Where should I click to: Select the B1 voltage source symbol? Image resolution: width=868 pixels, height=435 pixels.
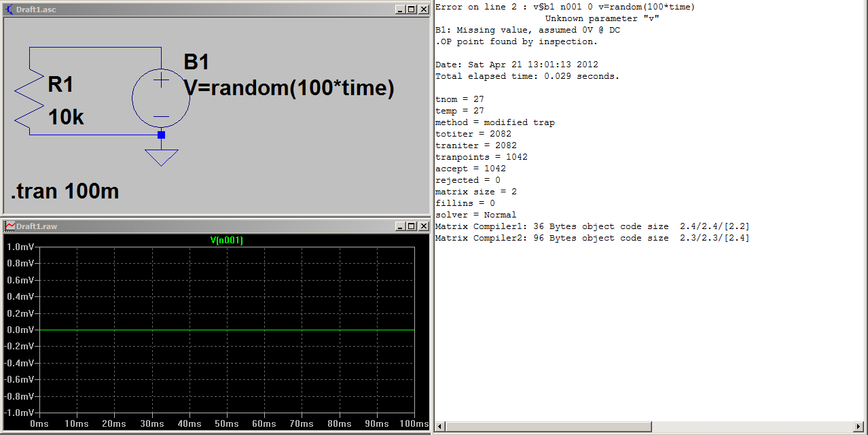coord(161,98)
